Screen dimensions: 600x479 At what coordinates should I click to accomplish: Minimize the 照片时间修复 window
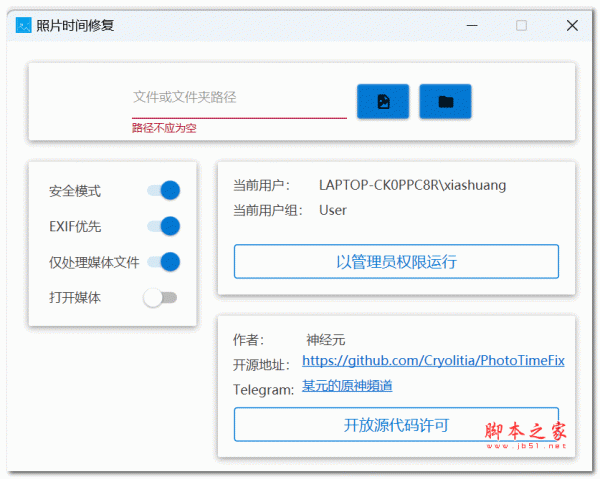472,26
